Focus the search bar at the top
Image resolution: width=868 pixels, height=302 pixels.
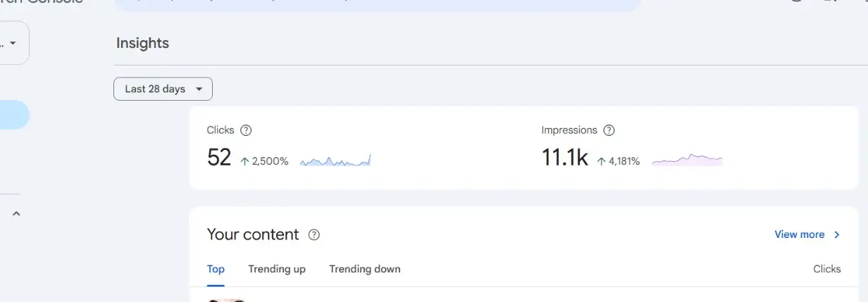378,4
